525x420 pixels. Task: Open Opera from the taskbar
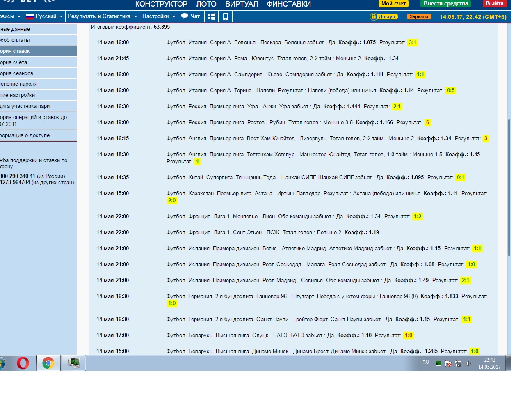tap(23, 363)
